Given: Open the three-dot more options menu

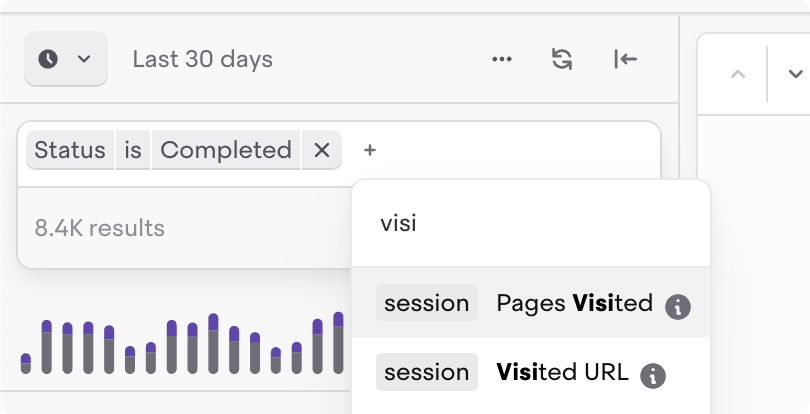Looking at the screenshot, I should click(x=502, y=59).
